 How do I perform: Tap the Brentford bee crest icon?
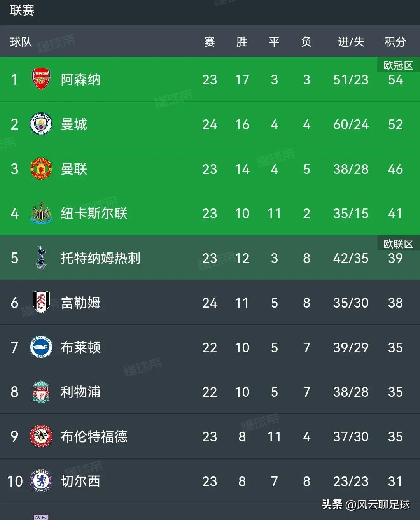click(x=41, y=436)
